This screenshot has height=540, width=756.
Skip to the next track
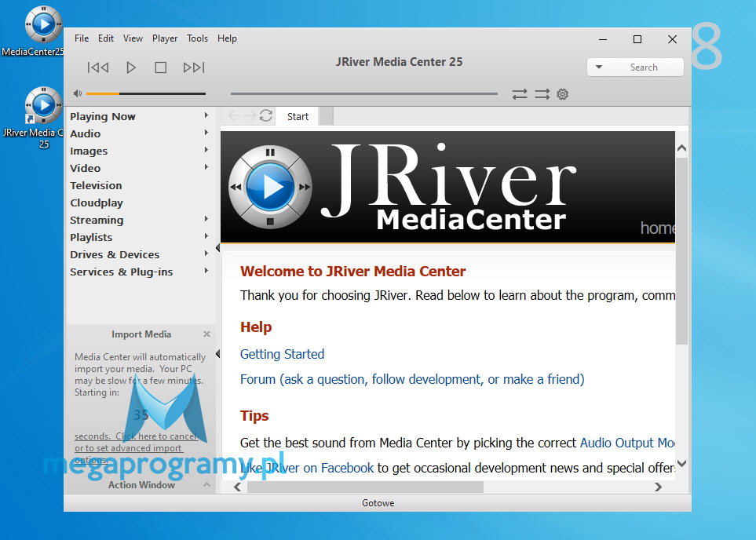[194, 67]
